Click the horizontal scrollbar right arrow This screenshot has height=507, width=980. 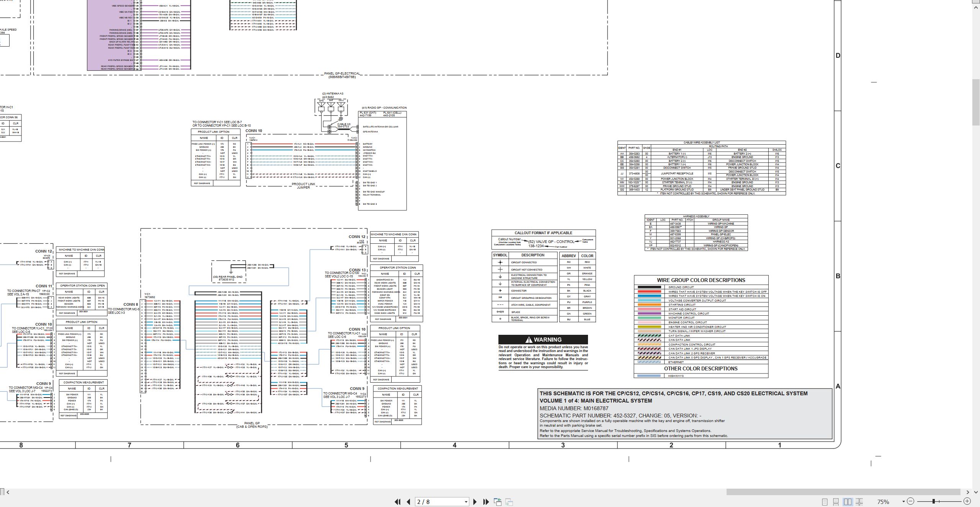coord(968,492)
